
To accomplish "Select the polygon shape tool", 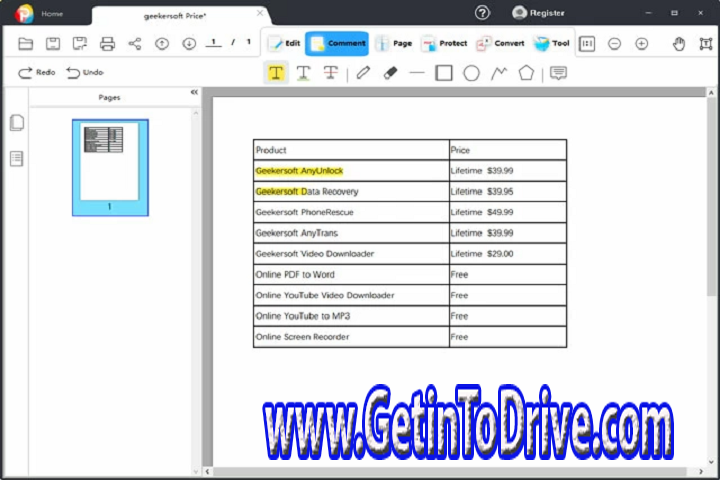I will [526, 73].
